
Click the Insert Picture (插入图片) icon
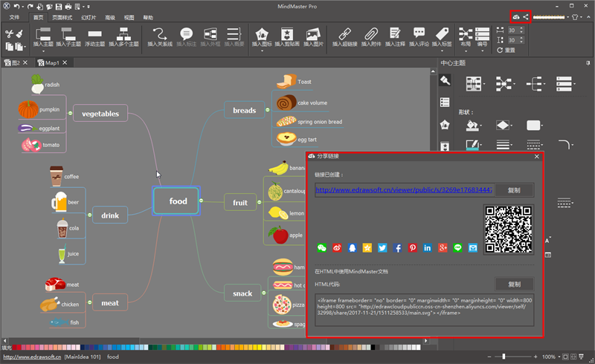313,34
